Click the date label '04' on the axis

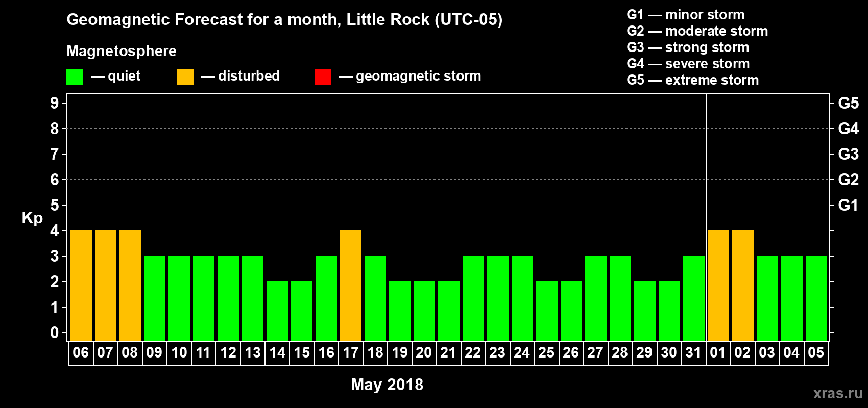(x=792, y=353)
